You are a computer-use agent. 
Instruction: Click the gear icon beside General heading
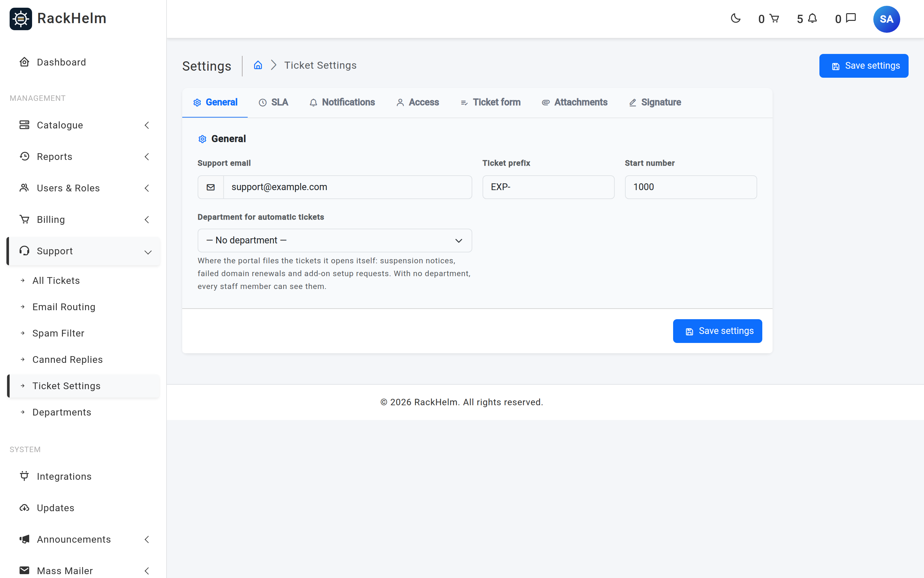coord(202,139)
